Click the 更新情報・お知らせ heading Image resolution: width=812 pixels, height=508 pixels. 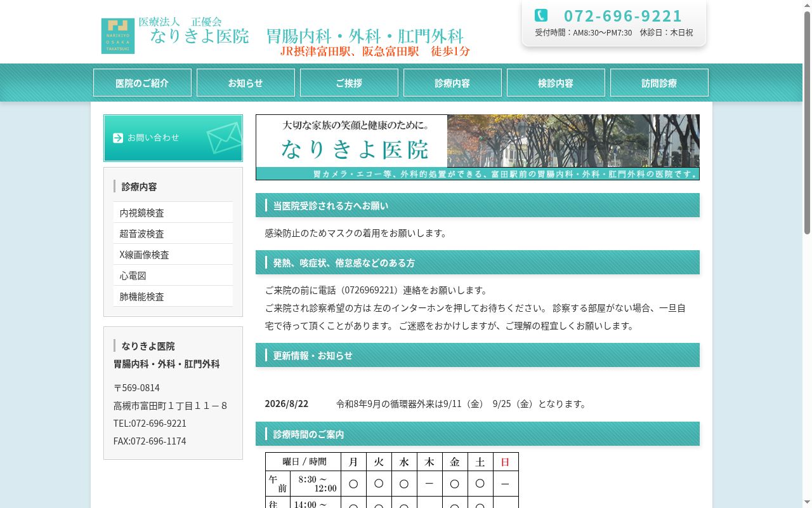[x=478, y=355]
